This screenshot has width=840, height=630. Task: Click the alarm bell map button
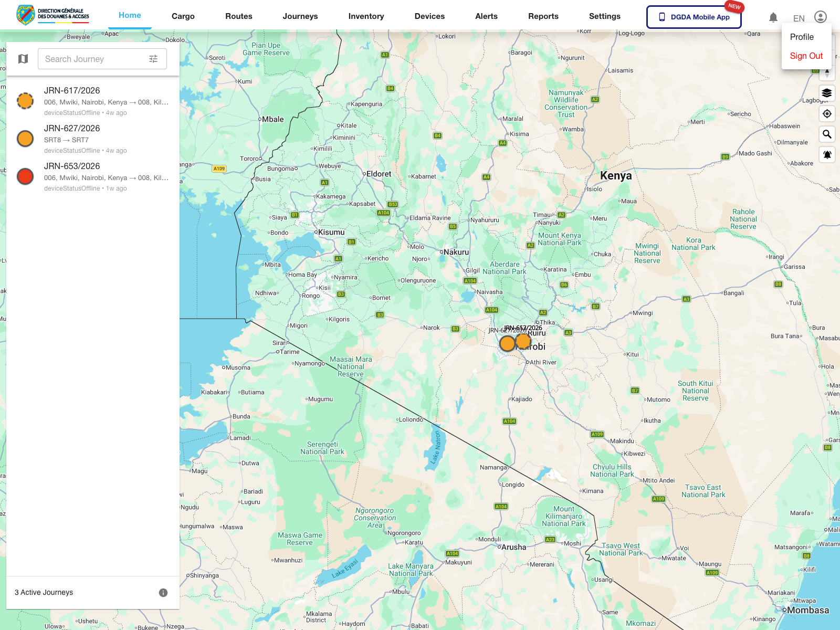tap(827, 154)
